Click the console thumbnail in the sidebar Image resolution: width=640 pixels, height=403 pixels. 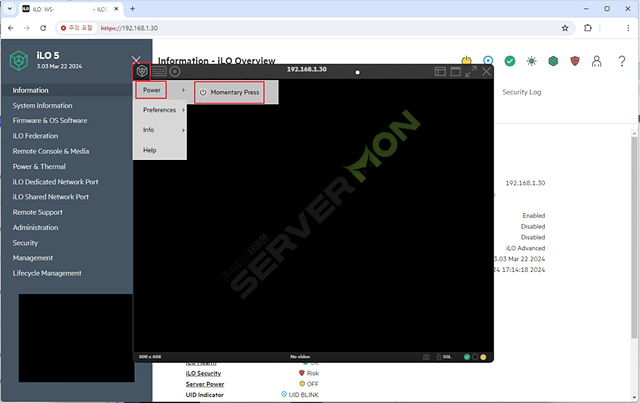click(x=76, y=338)
